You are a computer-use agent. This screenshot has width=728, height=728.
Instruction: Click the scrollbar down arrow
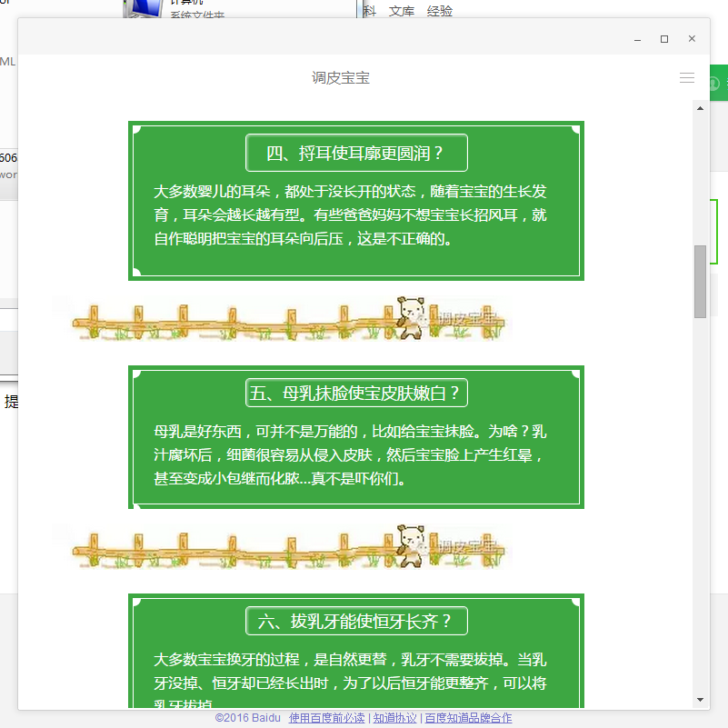pyautogui.click(x=700, y=700)
